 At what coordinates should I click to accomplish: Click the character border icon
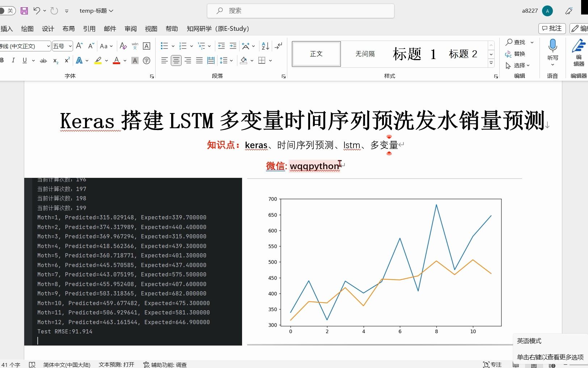pyautogui.click(x=147, y=46)
